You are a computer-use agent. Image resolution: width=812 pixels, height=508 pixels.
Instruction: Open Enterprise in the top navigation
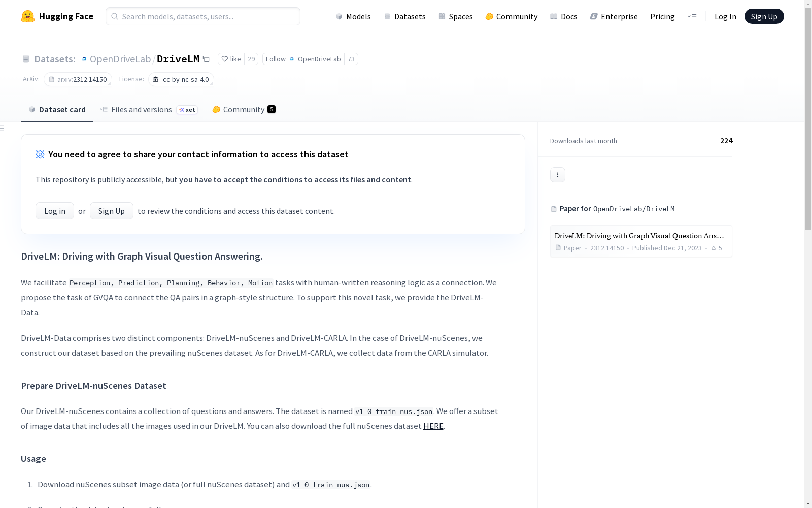tap(614, 16)
